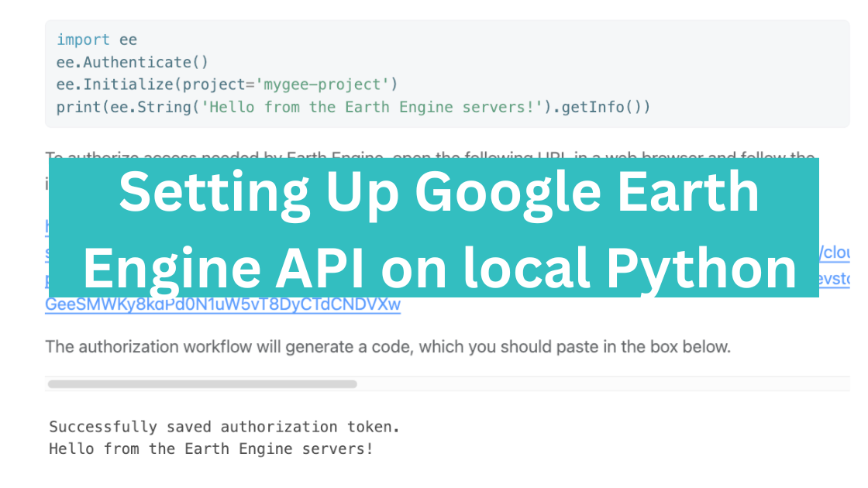The width and height of the screenshot is (868, 488).
Task: Click the 'ee.Authenticate()' code line
Action: tap(133, 62)
